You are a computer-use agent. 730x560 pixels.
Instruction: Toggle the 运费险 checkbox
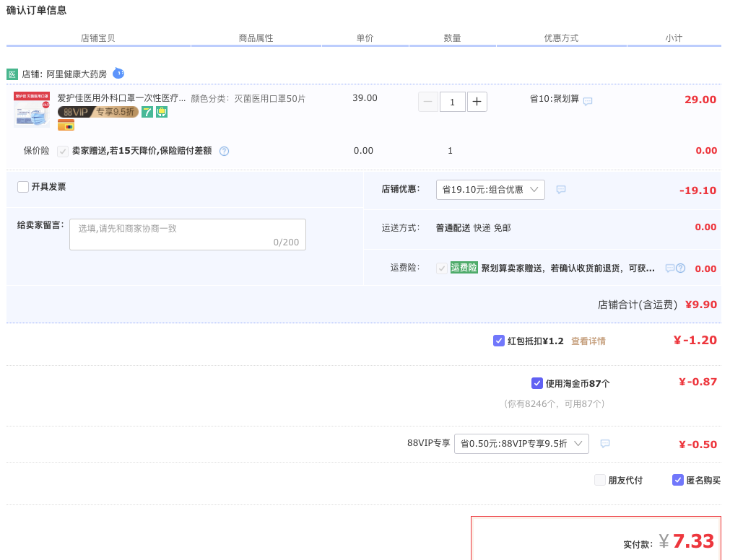click(x=442, y=268)
